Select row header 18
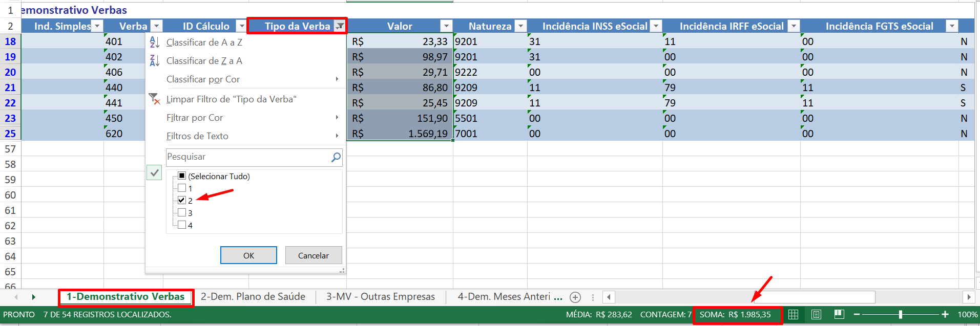980x326 pixels. [10, 41]
